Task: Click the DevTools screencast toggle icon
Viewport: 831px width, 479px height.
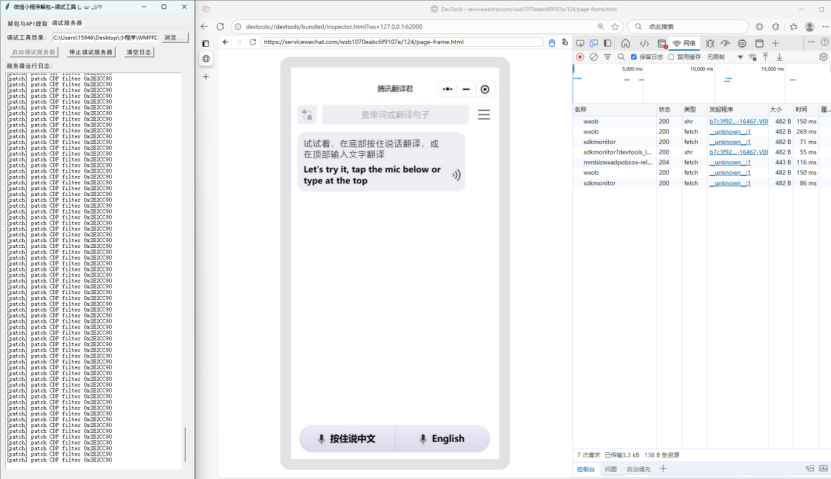Action: coord(580,43)
